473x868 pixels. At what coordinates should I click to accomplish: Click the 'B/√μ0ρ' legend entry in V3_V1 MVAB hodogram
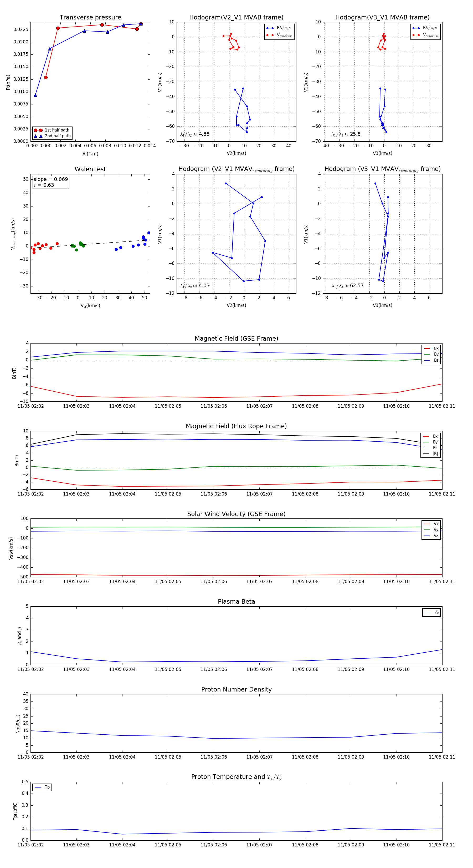point(425,28)
